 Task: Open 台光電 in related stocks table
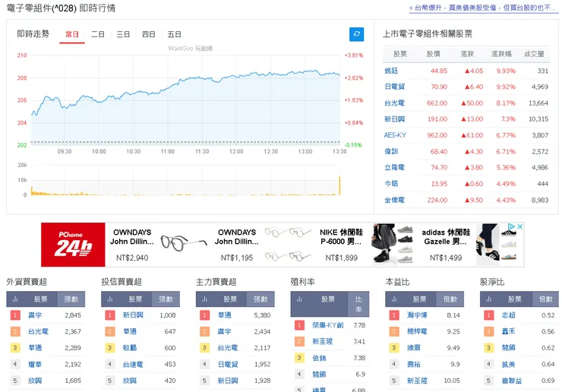394,103
